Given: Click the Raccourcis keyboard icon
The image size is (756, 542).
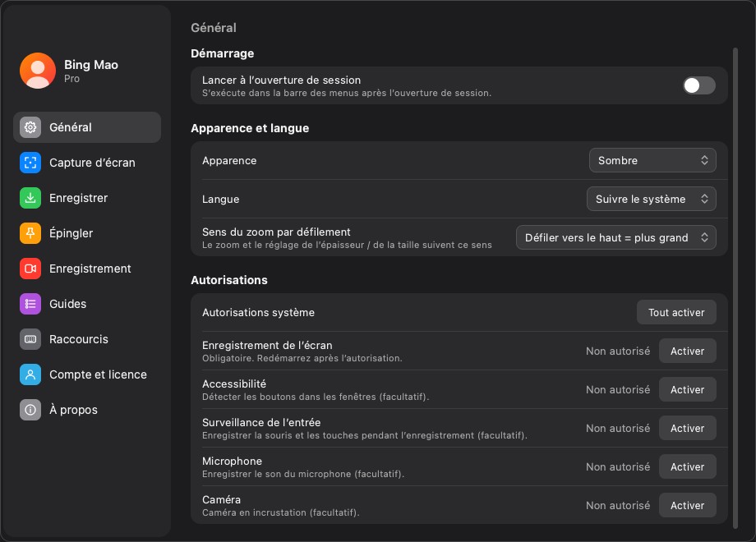Looking at the screenshot, I should 30,339.
